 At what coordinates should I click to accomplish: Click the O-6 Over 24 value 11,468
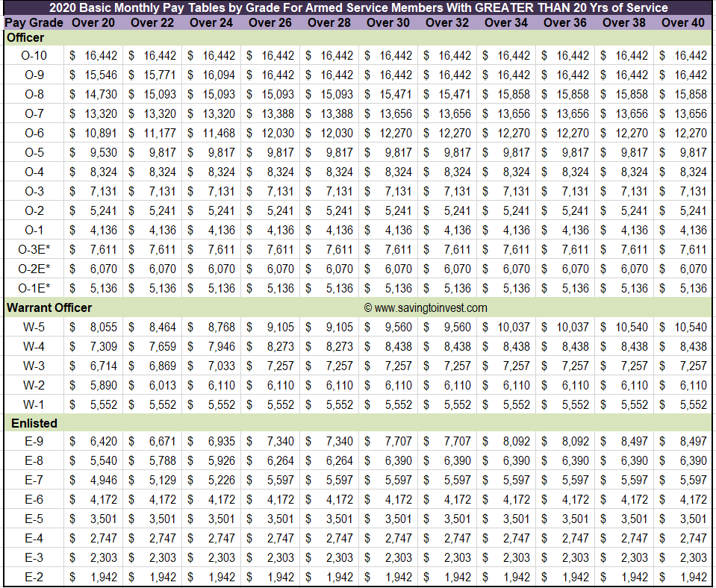(219, 134)
